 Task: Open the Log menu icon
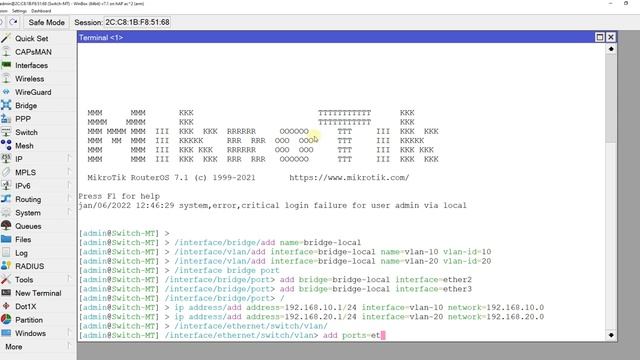6,253
